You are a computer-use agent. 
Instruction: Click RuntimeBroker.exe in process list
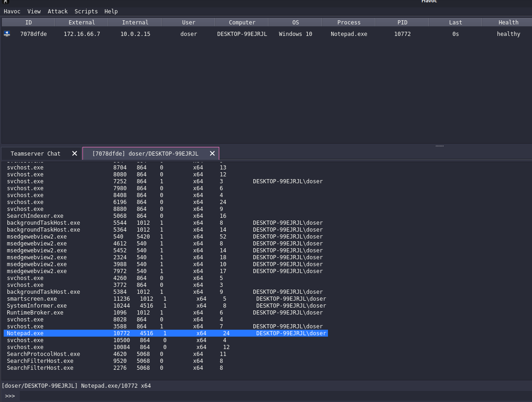[x=35, y=313]
